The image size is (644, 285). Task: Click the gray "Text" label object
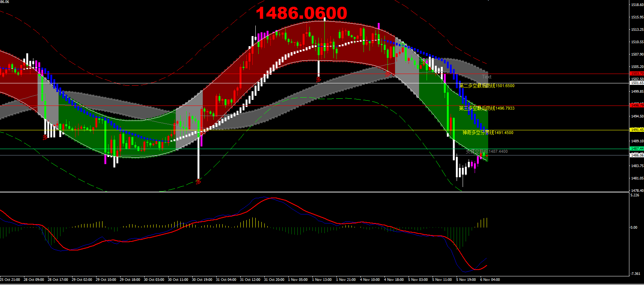point(487,77)
